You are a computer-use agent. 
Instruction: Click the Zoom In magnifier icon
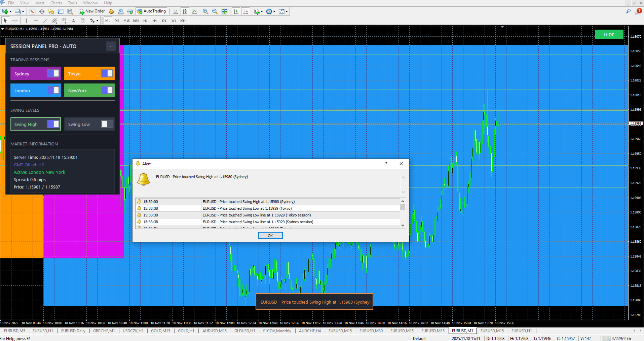205,11
